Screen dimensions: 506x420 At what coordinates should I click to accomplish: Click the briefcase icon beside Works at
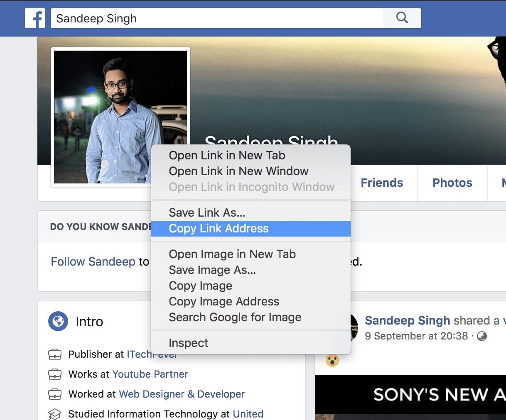click(x=55, y=374)
